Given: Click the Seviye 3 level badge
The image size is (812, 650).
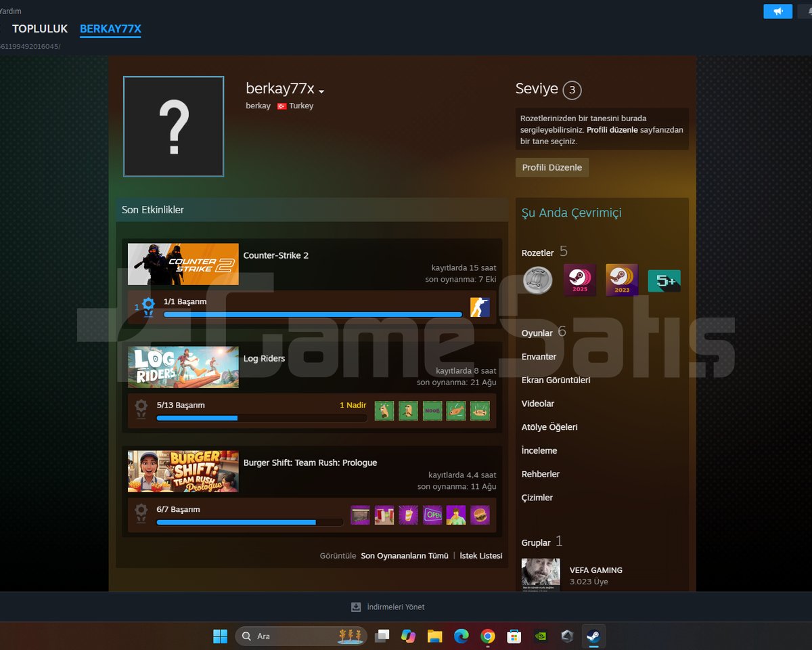Looking at the screenshot, I should (572, 90).
